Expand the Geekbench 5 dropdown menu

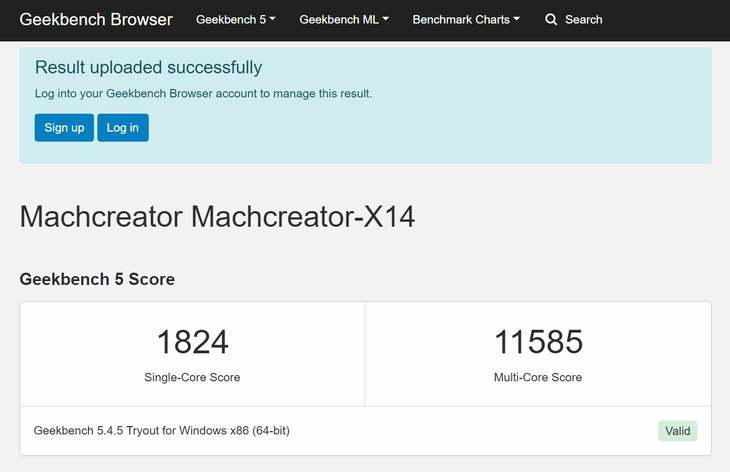(236, 20)
